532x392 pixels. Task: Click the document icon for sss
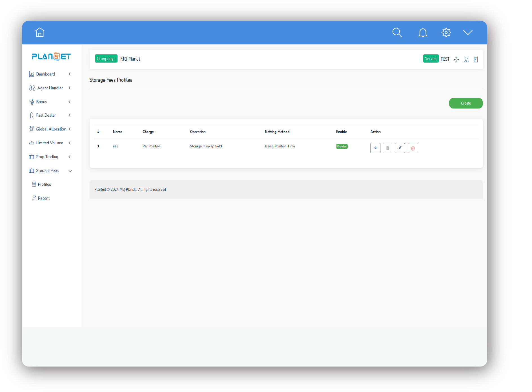(387, 148)
